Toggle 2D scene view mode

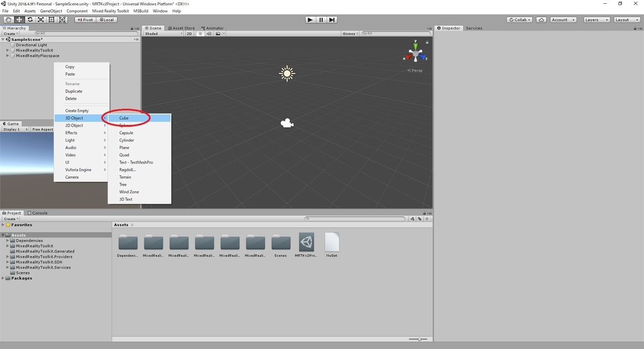coord(189,33)
